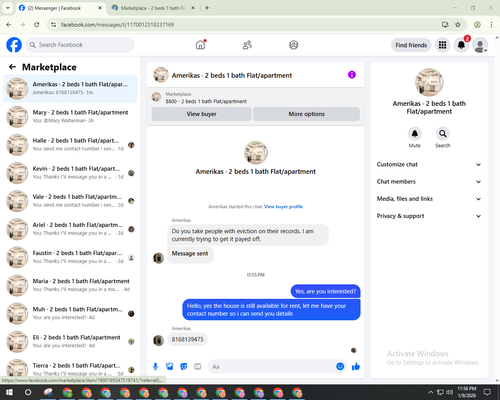Switch to Marketplace 2 beds 1 bath tab

pos(153,8)
